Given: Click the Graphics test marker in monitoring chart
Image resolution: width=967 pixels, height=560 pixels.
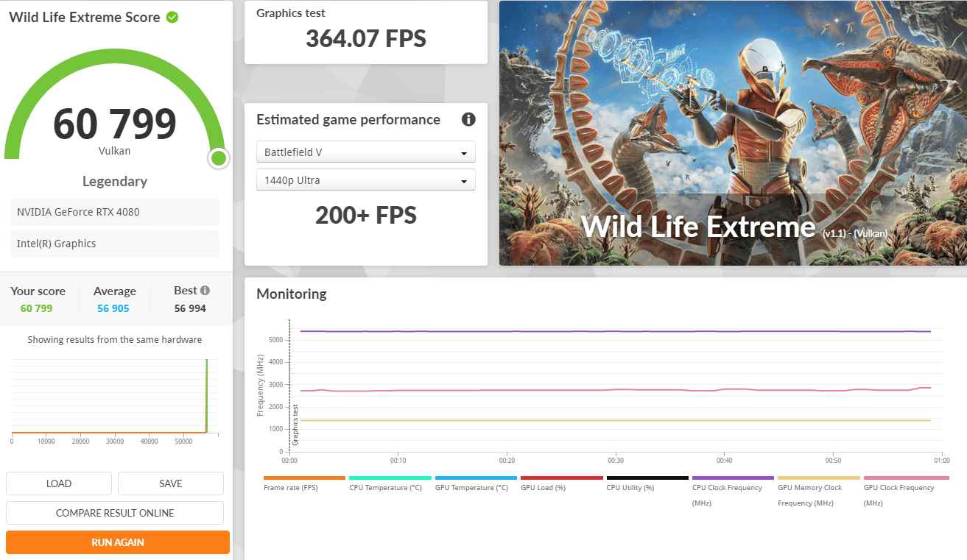Looking at the screenshot, I should [295, 425].
